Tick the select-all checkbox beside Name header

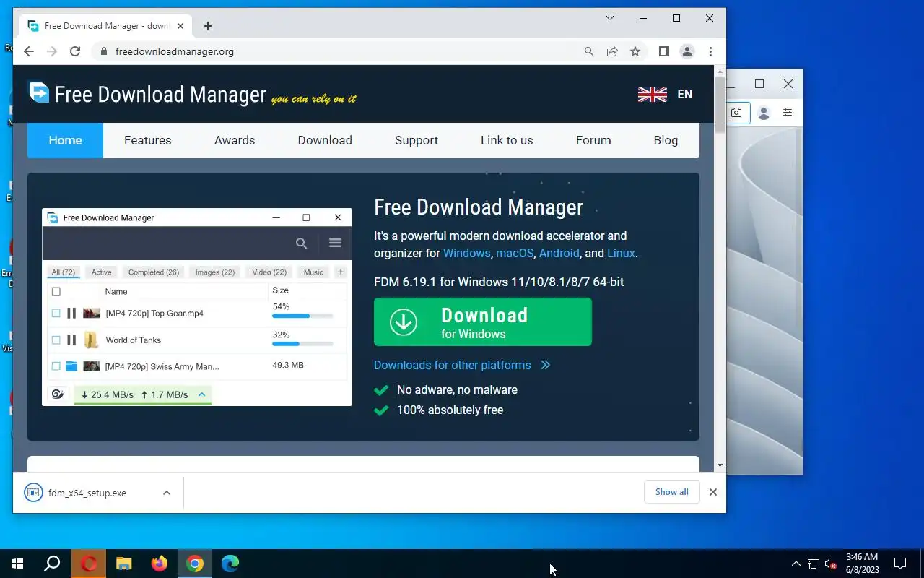pos(56,292)
